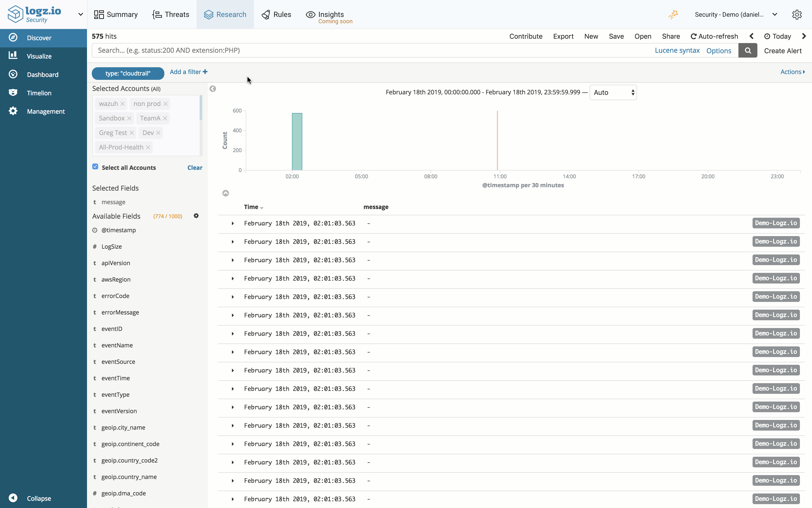The height and width of the screenshot is (508, 812).
Task: Uncheck Select all Accounts checkbox
Action: (95, 167)
